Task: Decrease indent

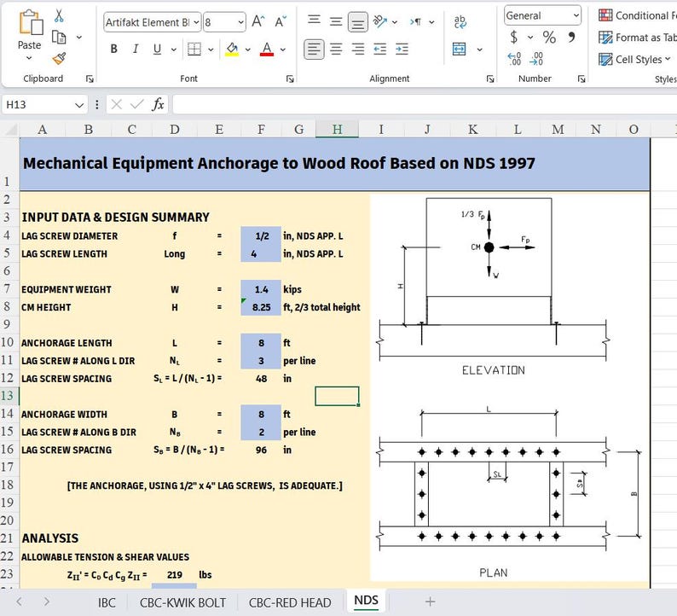Action: [x=380, y=49]
